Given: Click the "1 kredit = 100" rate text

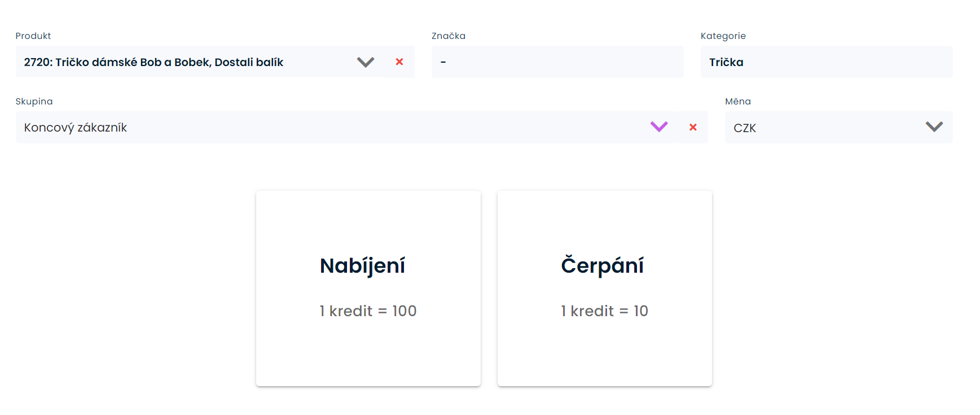Looking at the screenshot, I should pos(368,311).
